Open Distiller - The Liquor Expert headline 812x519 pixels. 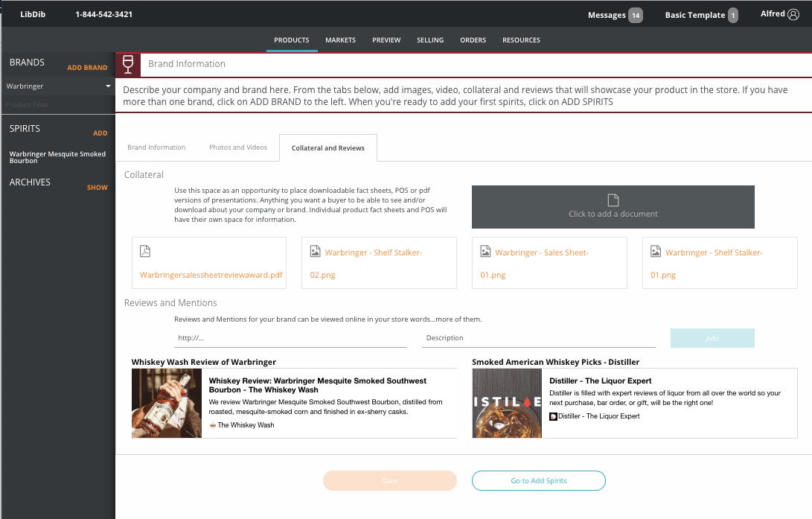tap(600, 381)
